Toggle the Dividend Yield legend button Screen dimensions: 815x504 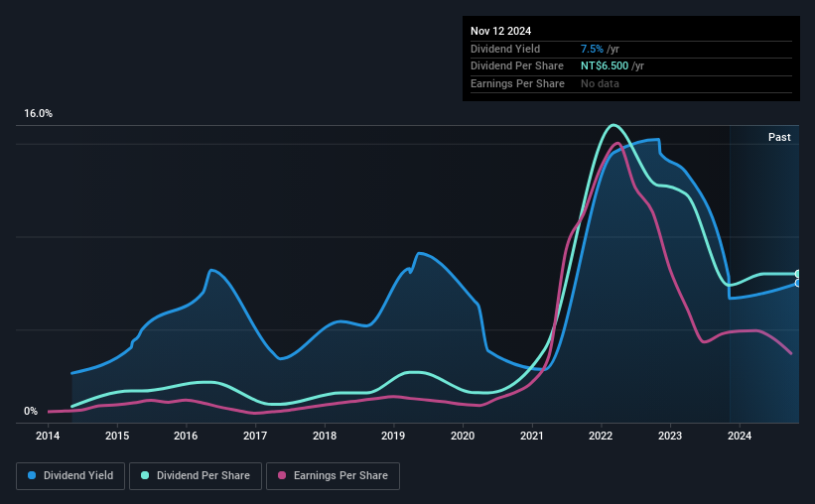tap(70, 476)
